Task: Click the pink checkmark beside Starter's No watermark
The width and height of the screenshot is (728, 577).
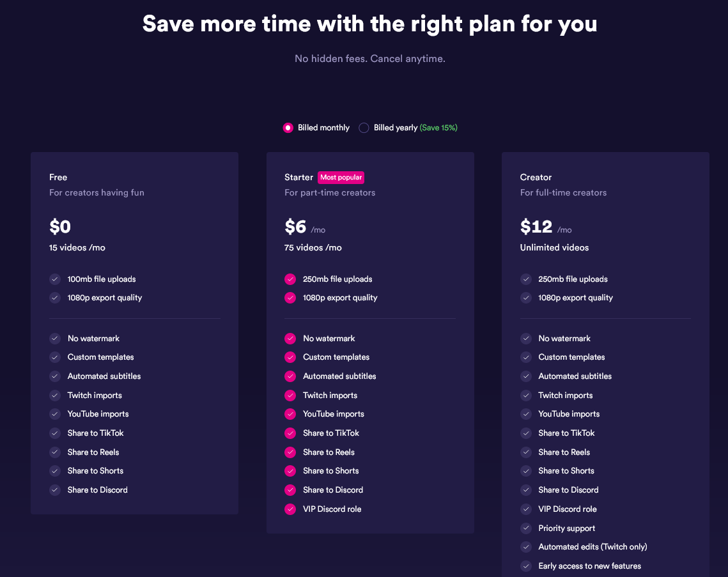Action: point(290,339)
